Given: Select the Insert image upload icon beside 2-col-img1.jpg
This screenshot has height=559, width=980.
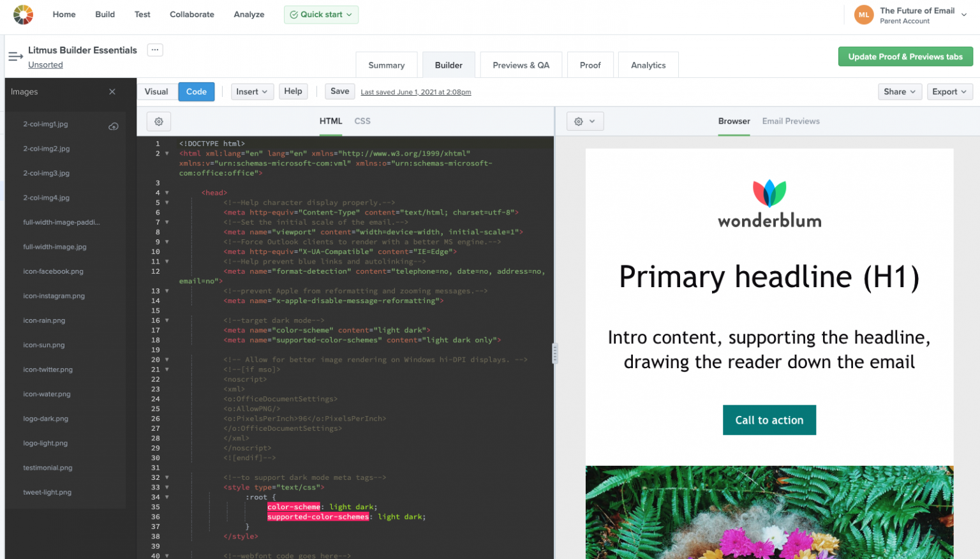Looking at the screenshot, I should [114, 126].
